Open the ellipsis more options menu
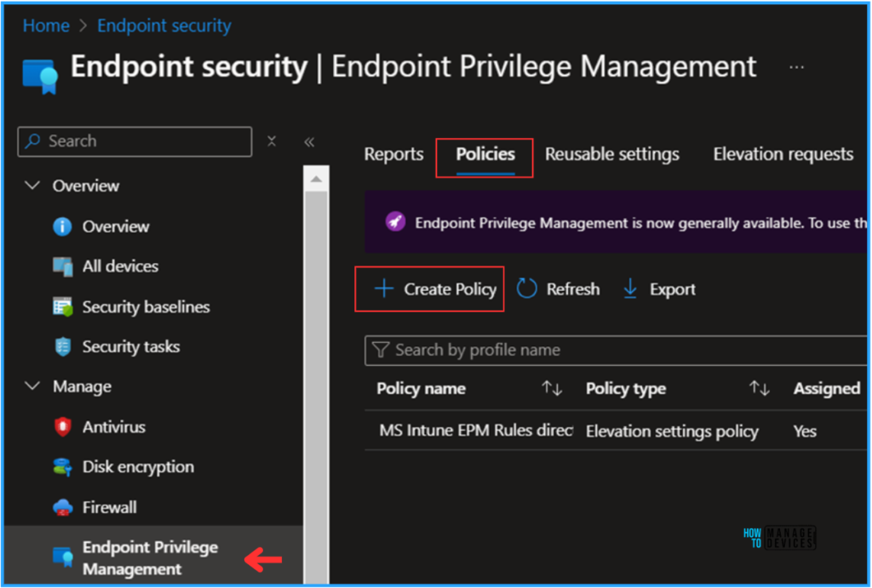 pyautogui.click(x=796, y=67)
